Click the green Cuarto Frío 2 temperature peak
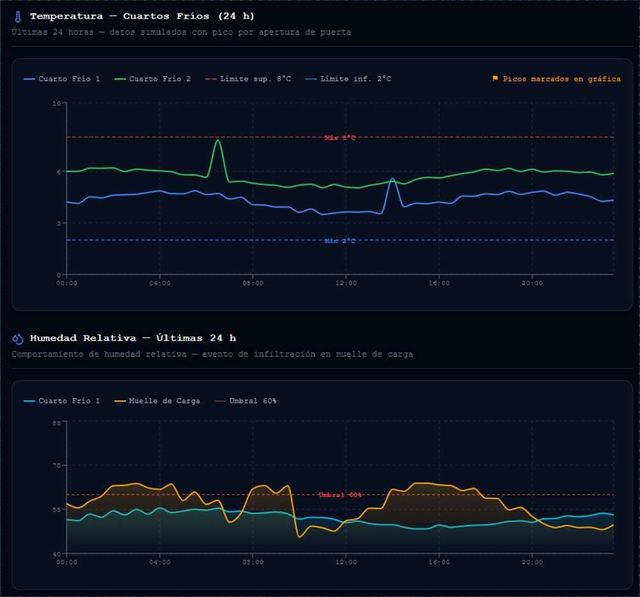 point(218,141)
